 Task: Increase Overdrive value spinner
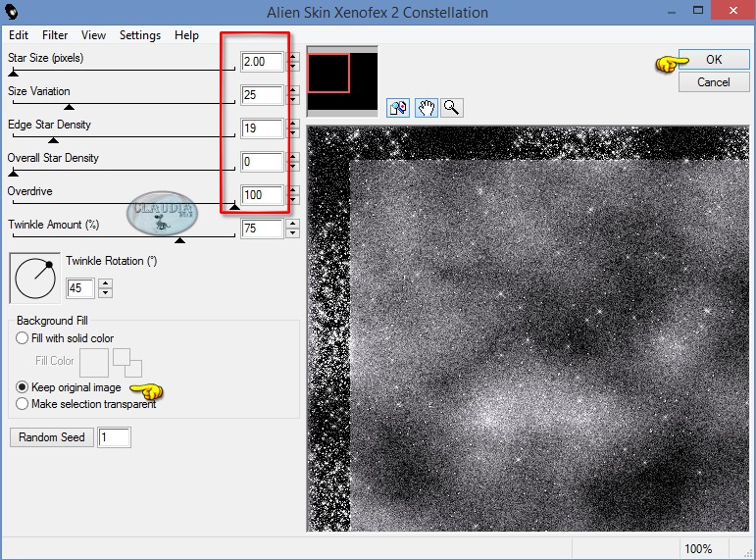point(292,190)
